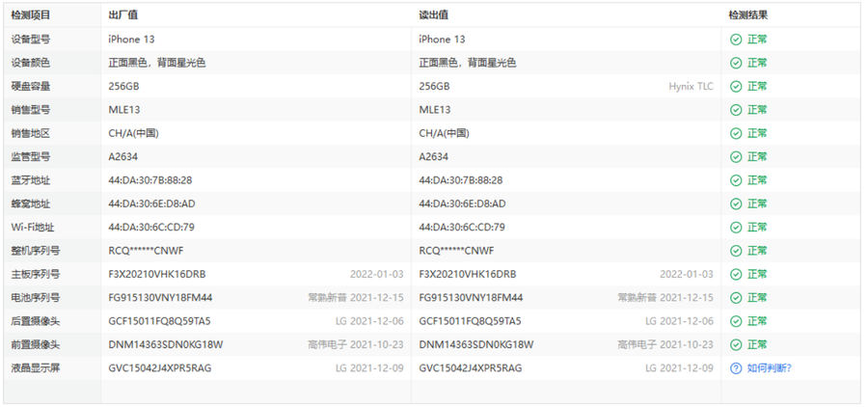Click the 读出值 column header

point(433,15)
